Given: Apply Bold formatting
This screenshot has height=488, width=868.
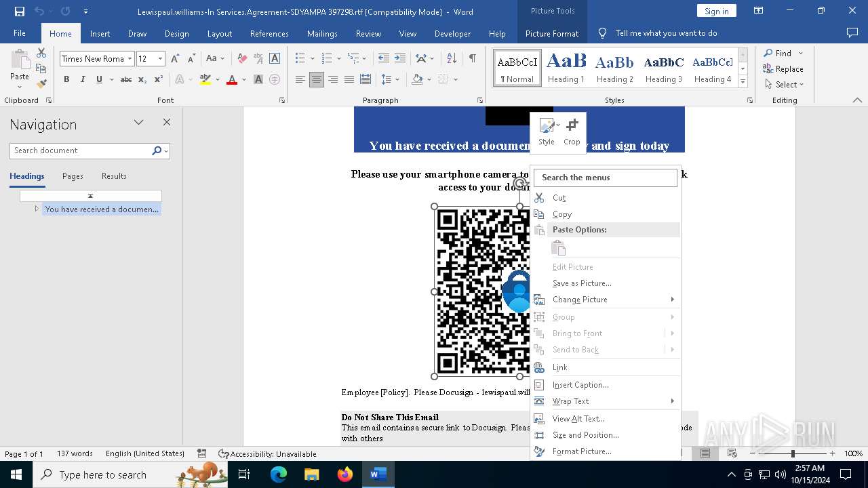Looking at the screenshot, I should click(x=66, y=79).
